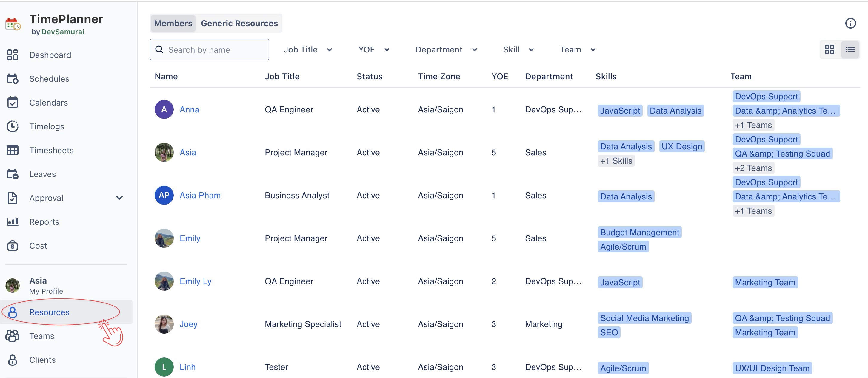
Task: Switch to grid card view
Action: (829, 50)
